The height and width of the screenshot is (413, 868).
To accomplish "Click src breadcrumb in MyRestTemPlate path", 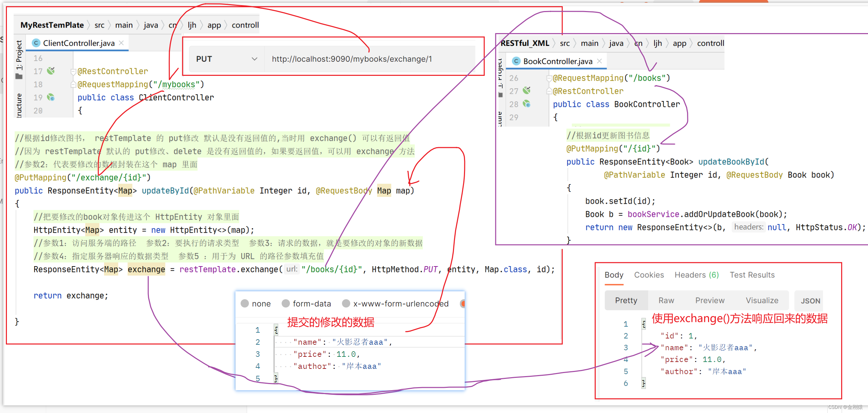I will [x=99, y=25].
